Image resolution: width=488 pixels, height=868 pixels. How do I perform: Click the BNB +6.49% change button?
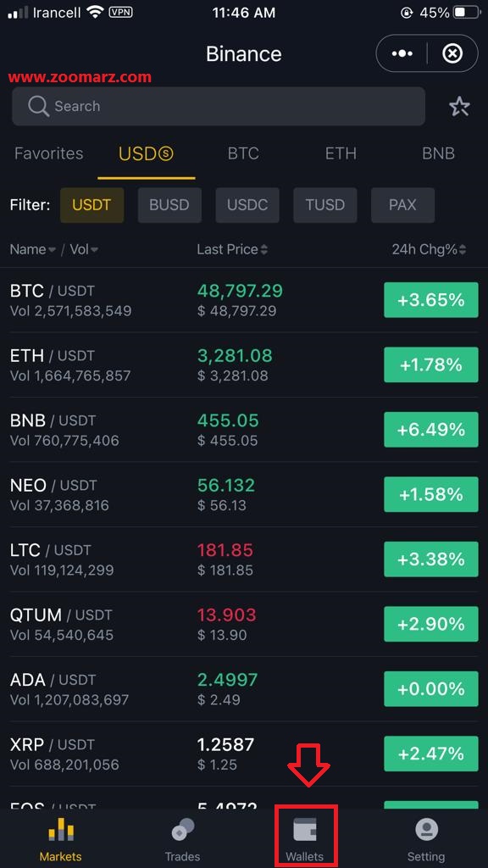pos(431,430)
